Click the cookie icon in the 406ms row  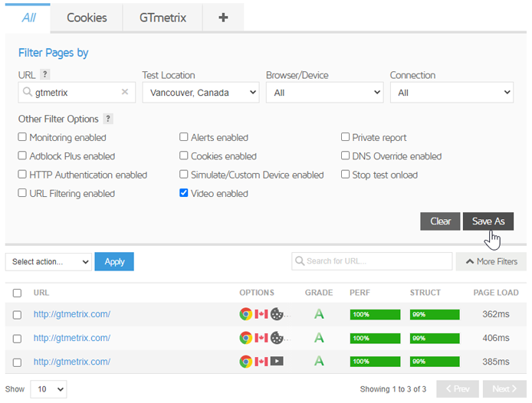click(277, 338)
